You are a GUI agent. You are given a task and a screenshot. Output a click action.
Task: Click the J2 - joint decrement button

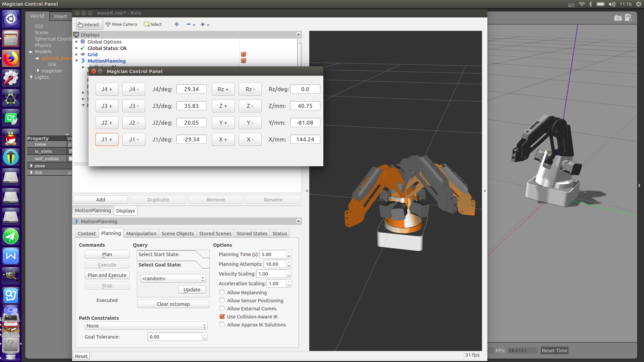coord(133,122)
